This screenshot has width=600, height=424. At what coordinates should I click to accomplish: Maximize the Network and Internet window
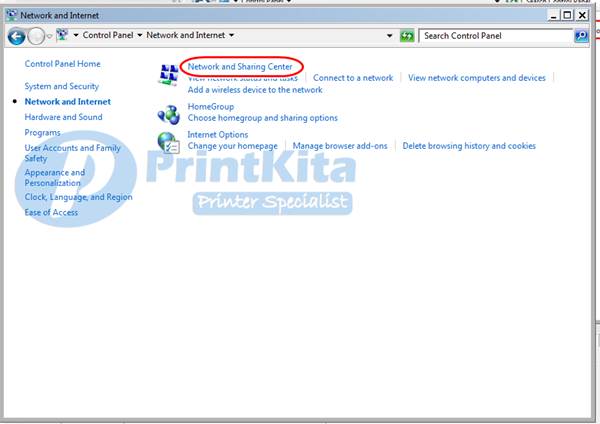pos(567,15)
